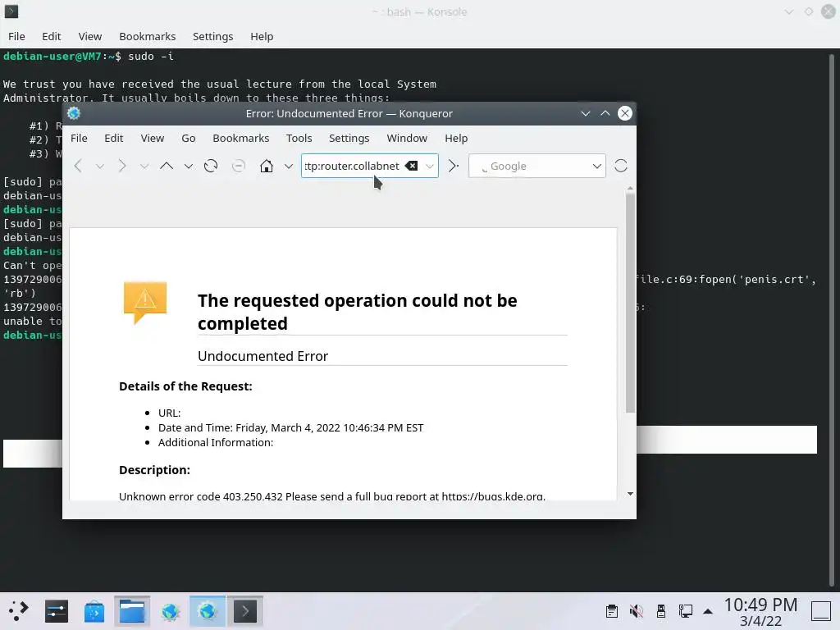Reload the page in Konqueror toolbar
Image resolution: width=840 pixels, height=630 pixels.
(211, 166)
